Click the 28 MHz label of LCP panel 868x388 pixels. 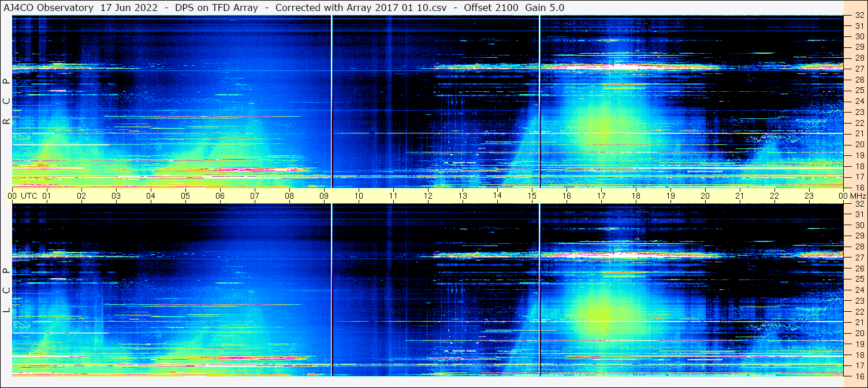[x=859, y=247]
